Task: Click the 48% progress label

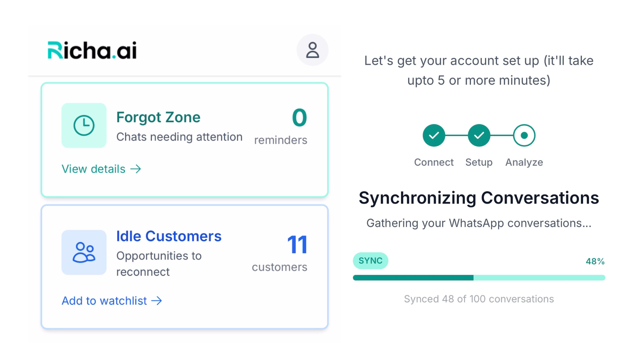Action: [x=595, y=261]
